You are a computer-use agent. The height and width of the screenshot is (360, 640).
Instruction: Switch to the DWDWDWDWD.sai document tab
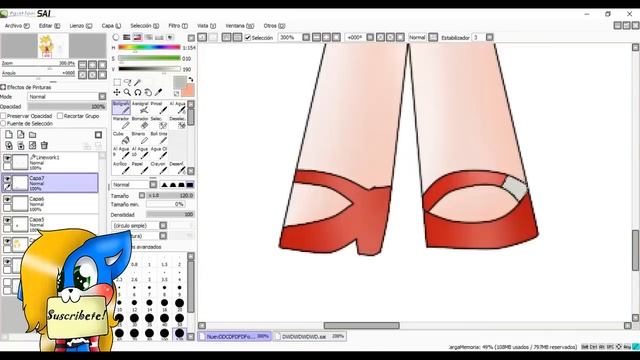[310, 337]
